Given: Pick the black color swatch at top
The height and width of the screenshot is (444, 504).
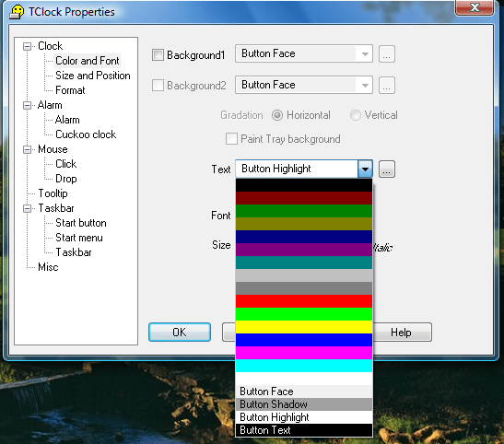Looking at the screenshot, I should point(304,185).
